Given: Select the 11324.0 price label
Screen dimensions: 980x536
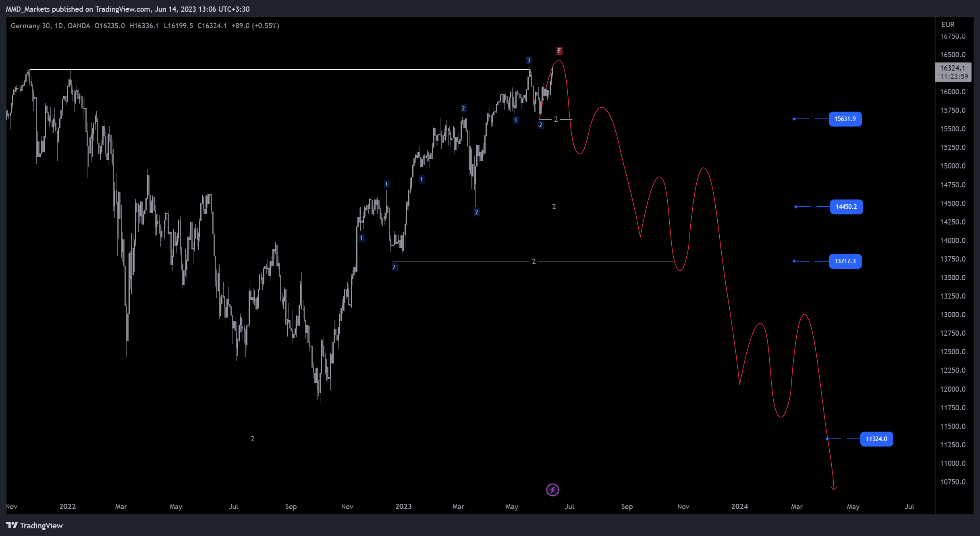Looking at the screenshot, I should (876, 439).
